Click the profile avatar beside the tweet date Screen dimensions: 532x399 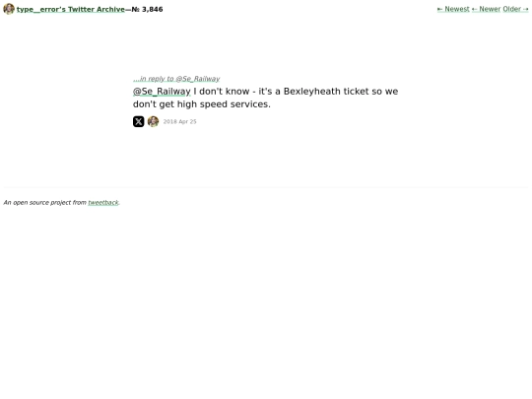click(153, 121)
